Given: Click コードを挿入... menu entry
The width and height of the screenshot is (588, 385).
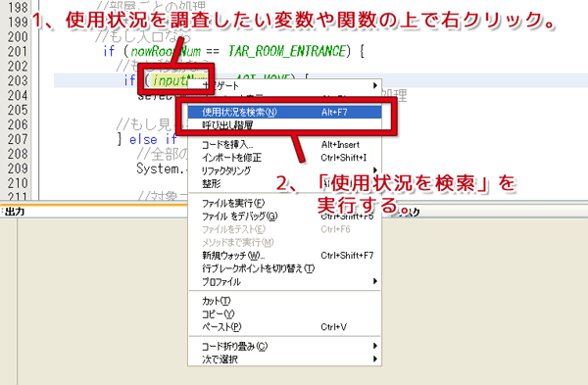Looking at the screenshot, I should click(284, 145).
